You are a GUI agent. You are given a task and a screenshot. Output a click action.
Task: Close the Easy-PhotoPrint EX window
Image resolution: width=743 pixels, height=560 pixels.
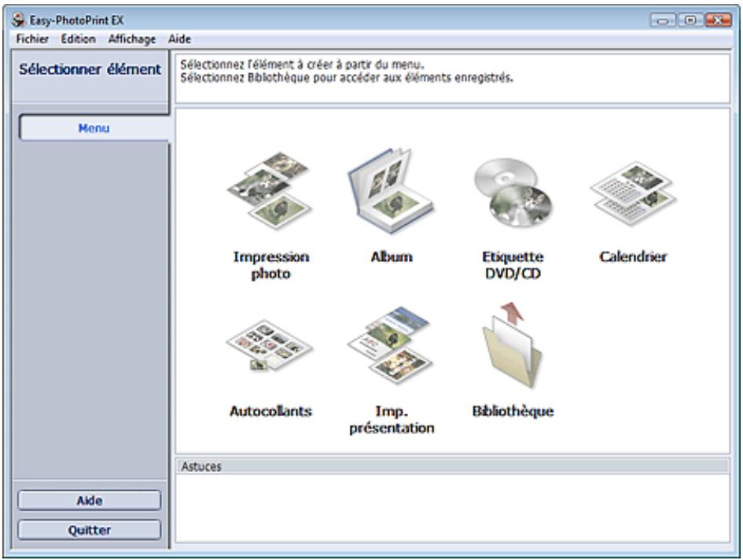coord(719,20)
